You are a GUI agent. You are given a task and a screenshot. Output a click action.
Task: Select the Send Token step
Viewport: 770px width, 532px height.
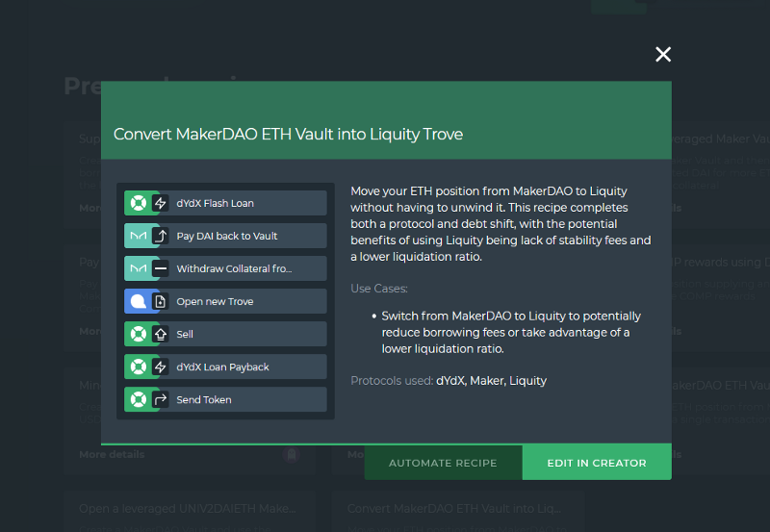coord(225,399)
